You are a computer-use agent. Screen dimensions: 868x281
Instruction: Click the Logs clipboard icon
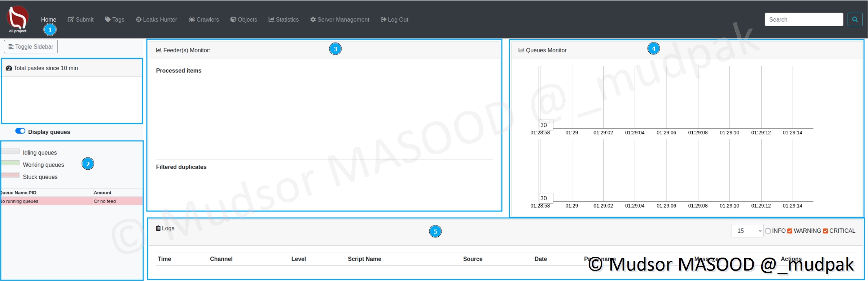pos(158,228)
